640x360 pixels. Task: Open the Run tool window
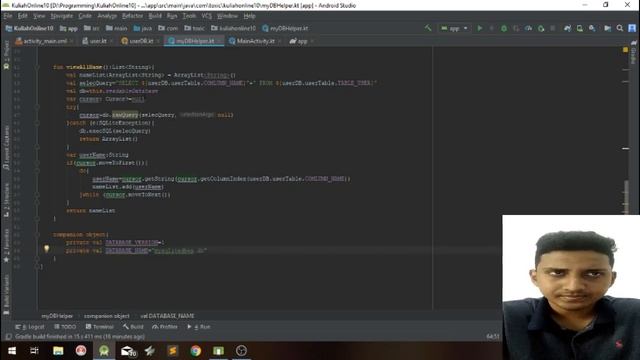pos(199,327)
